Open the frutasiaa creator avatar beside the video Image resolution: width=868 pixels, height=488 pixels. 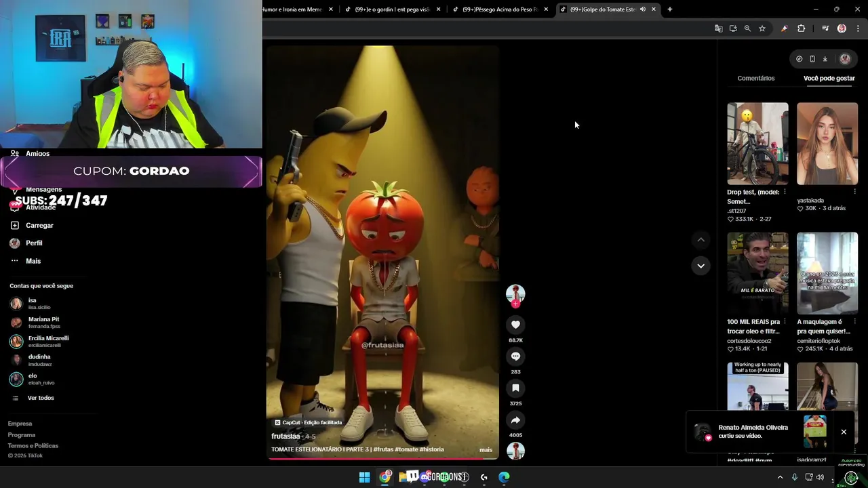[x=515, y=293]
